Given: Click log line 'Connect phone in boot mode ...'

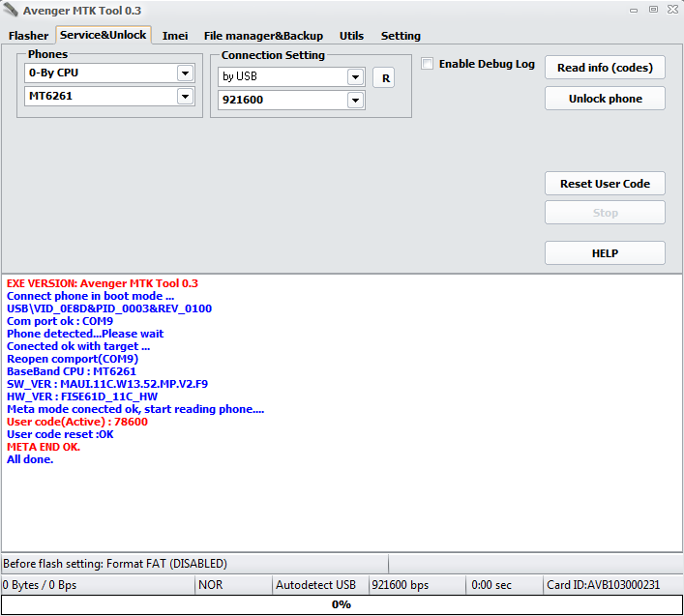Looking at the screenshot, I should pos(90,296).
